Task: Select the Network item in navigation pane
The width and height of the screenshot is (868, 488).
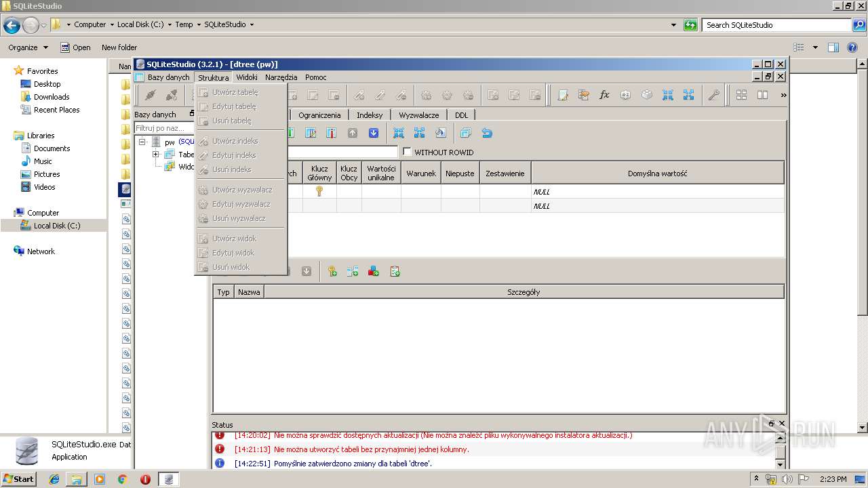Action: tap(41, 251)
